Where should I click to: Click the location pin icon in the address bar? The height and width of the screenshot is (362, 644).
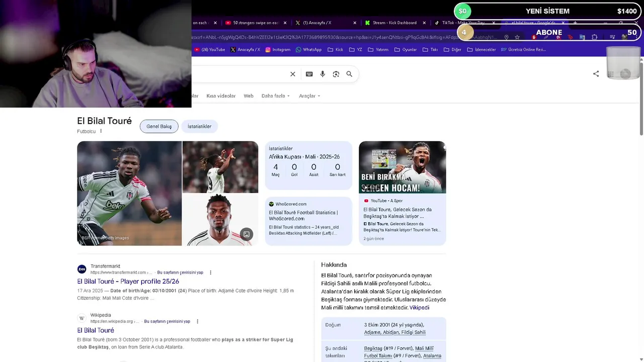[x=506, y=37]
